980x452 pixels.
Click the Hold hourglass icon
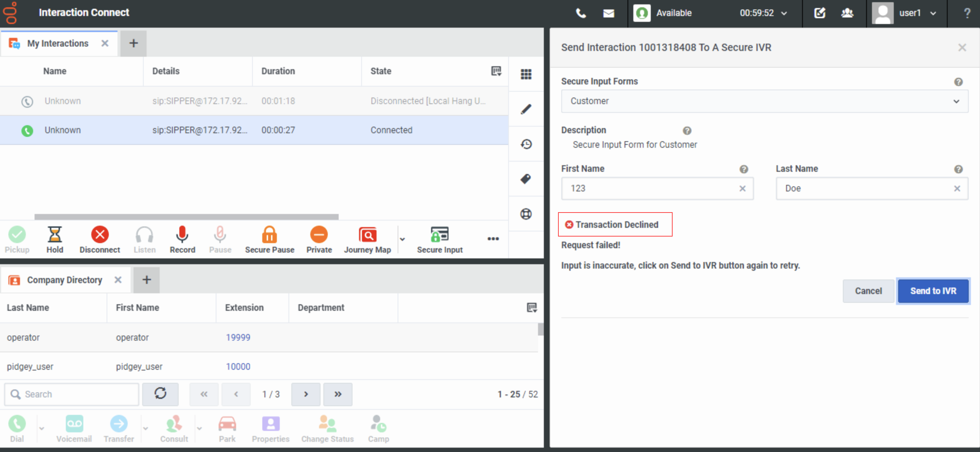[55, 235]
